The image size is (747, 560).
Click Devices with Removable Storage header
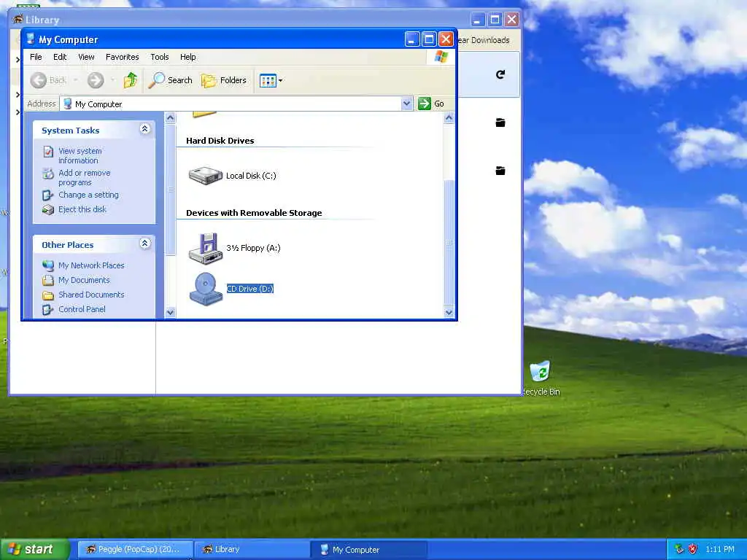coord(254,213)
